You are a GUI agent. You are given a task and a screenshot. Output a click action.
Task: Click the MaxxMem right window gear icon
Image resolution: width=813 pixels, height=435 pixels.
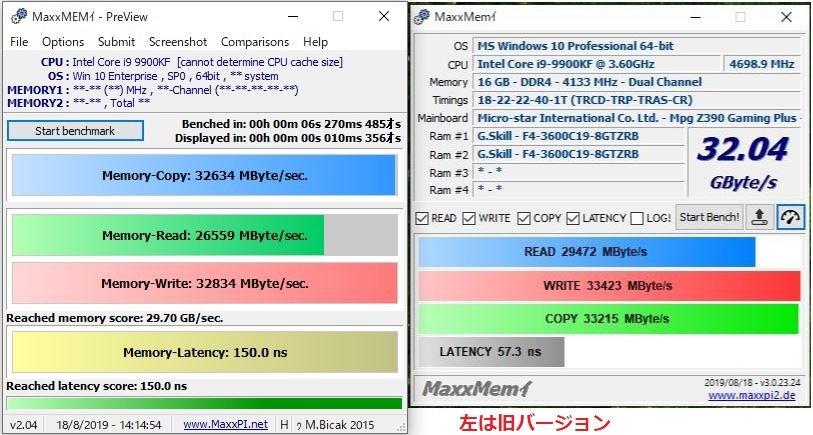(x=422, y=17)
